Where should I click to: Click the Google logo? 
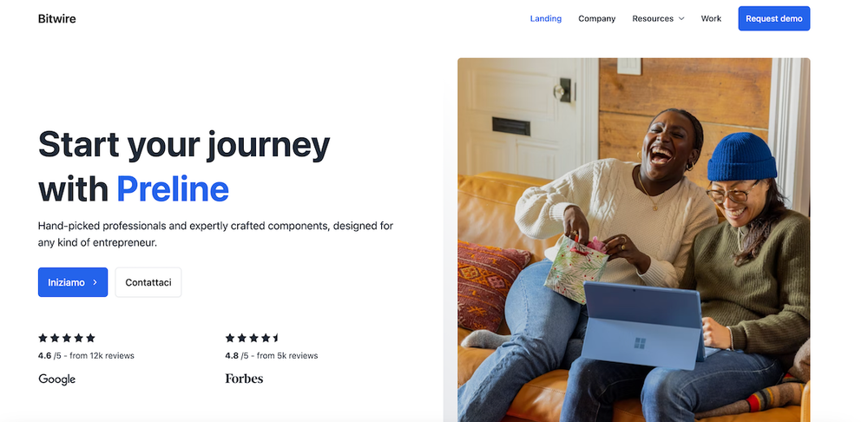pos(57,379)
